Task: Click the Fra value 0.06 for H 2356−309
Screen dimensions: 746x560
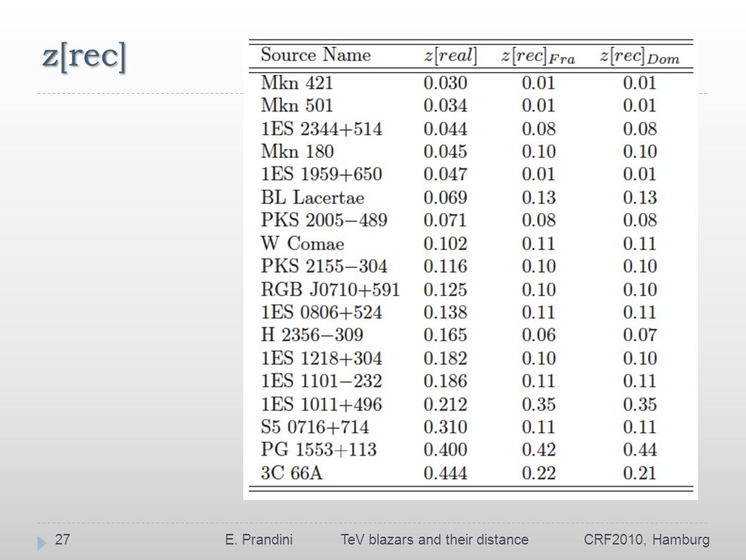Action: [x=539, y=335]
